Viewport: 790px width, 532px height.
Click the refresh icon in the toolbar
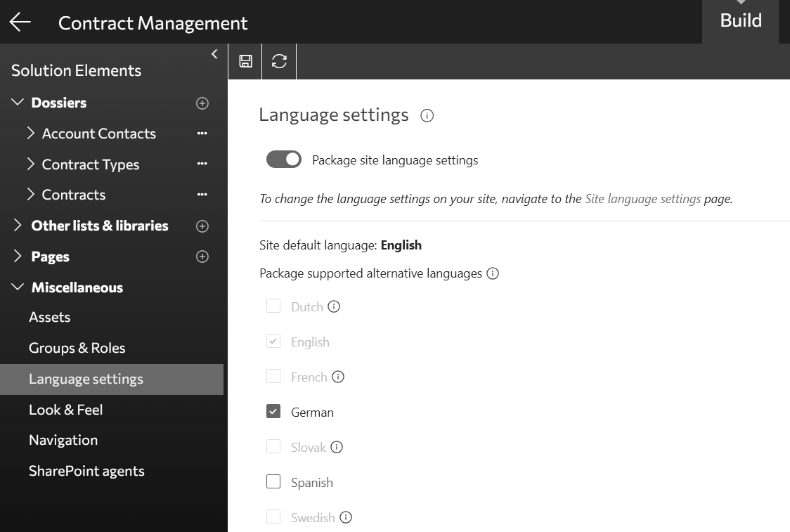click(279, 61)
